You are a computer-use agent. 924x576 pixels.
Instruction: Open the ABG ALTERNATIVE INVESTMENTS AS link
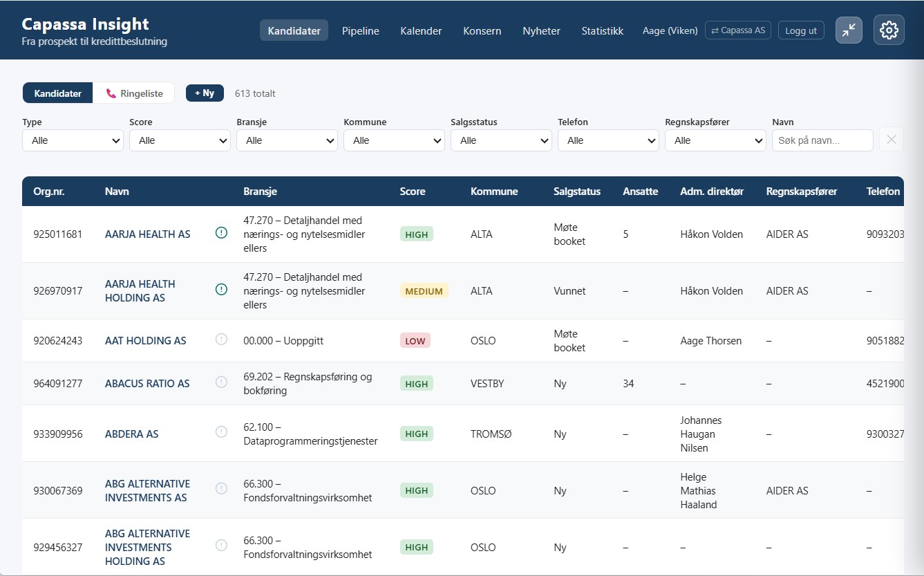click(x=147, y=491)
